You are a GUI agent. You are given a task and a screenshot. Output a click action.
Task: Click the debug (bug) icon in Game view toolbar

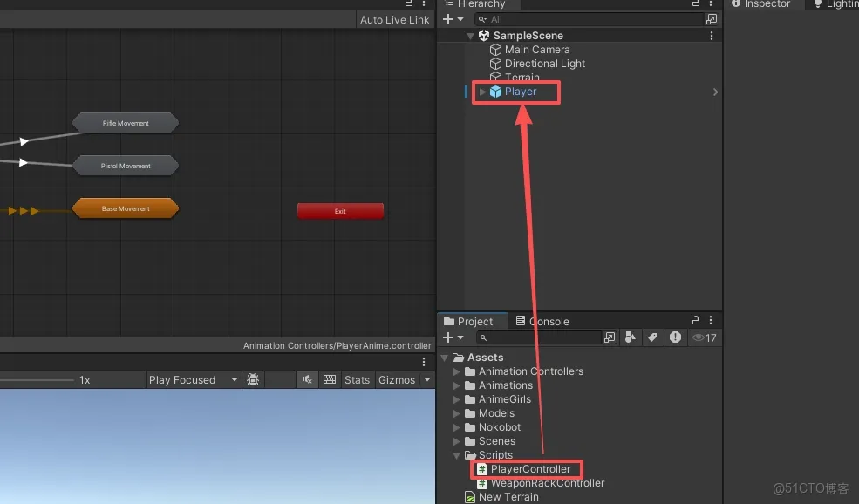252,379
